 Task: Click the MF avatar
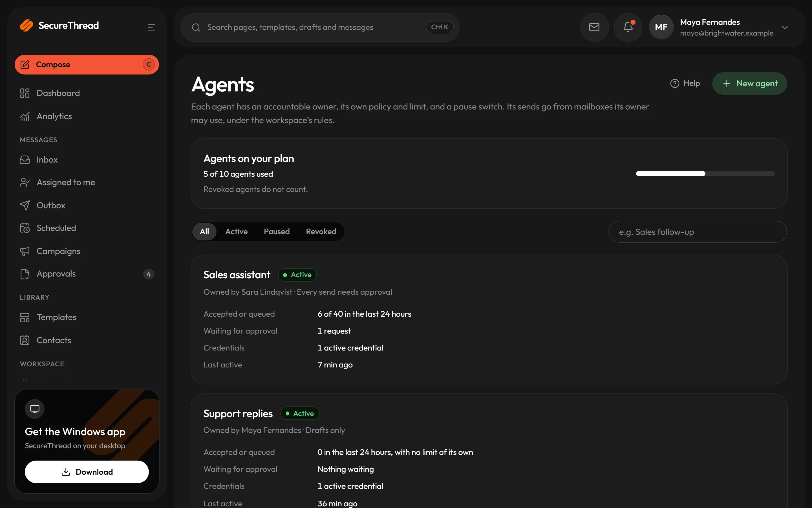tap(661, 27)
